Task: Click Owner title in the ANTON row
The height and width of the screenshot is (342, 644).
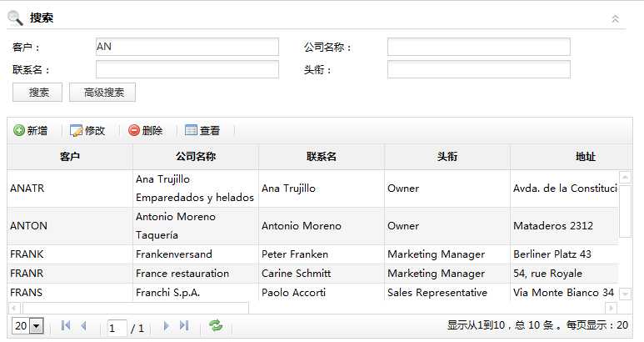Action: pyautogui.click(x=403, y=226)
